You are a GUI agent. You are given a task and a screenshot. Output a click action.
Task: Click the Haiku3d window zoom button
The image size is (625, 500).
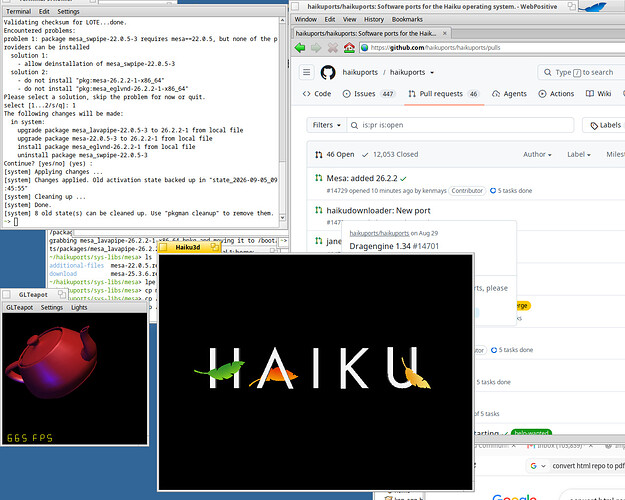coord(214,247)
